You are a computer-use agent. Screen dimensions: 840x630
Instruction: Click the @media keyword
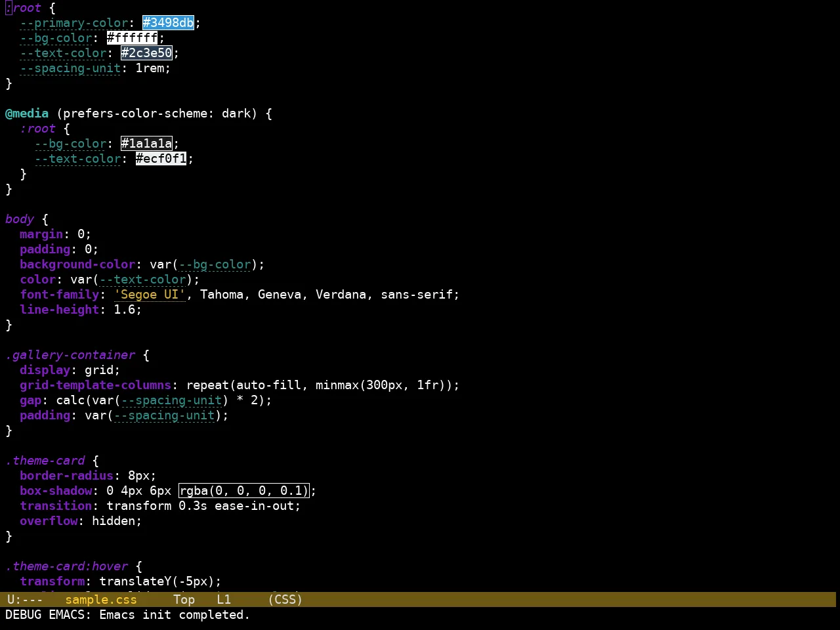27,114
